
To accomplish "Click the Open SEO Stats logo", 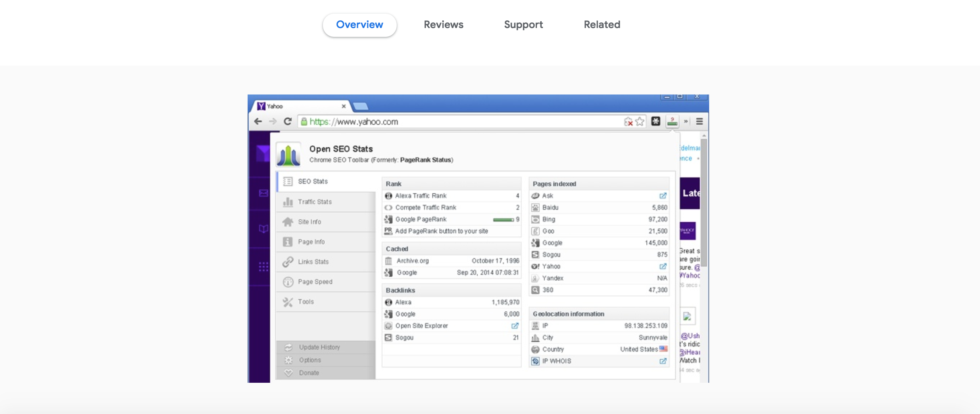I will click(x=288, y=155).
